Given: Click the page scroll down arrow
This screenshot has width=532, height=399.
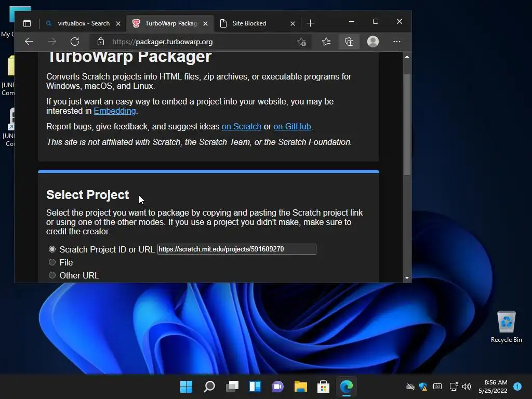Looking at the screenshot, I should coord(407,278).
